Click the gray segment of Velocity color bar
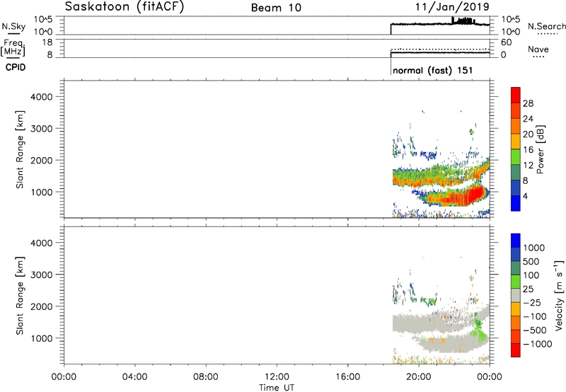566x392 pixels. (516, 295)
